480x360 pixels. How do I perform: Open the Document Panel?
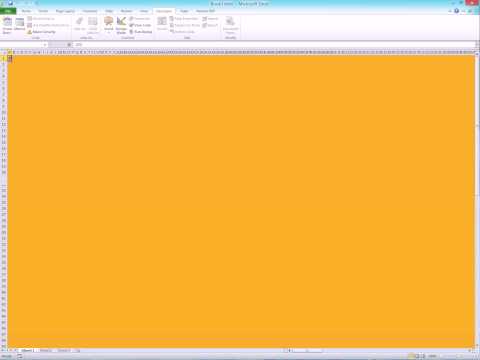[230, 25]
